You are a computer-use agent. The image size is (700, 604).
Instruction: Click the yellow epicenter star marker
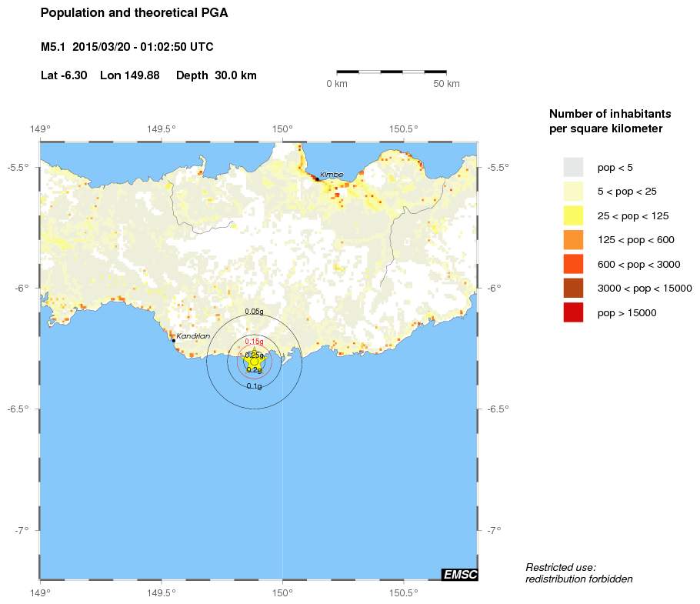pos(254,361)
